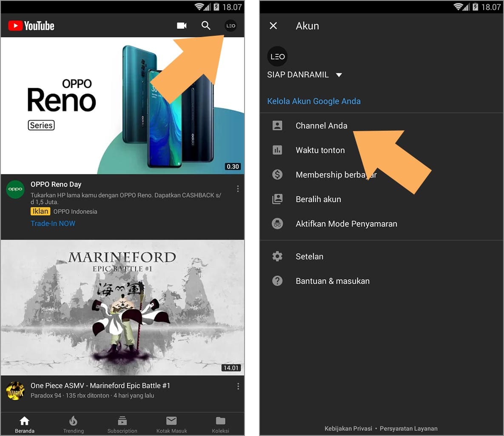Image resolution: width=504 pixels, height=436 pixels.
Task: Open Bantuan & masukan item
Action: [382, 281]
